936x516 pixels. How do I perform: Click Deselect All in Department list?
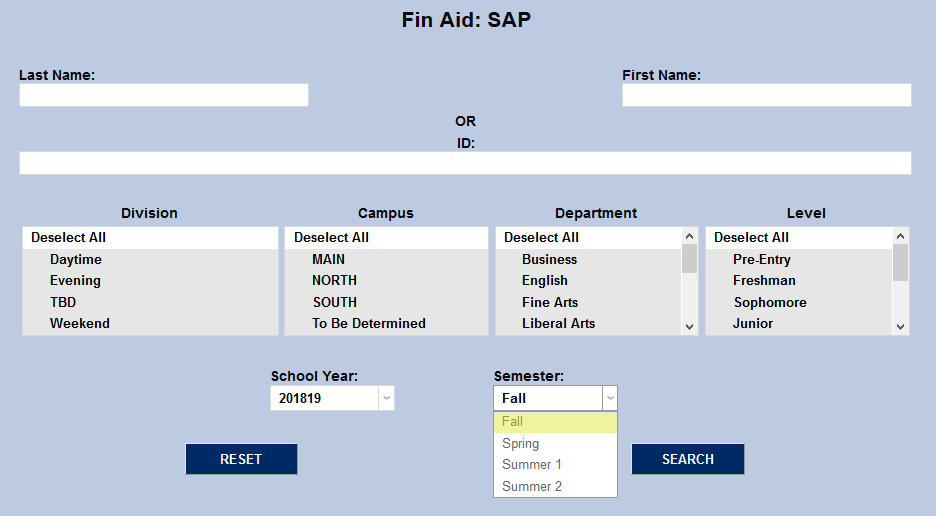click(x=589, y=238)
